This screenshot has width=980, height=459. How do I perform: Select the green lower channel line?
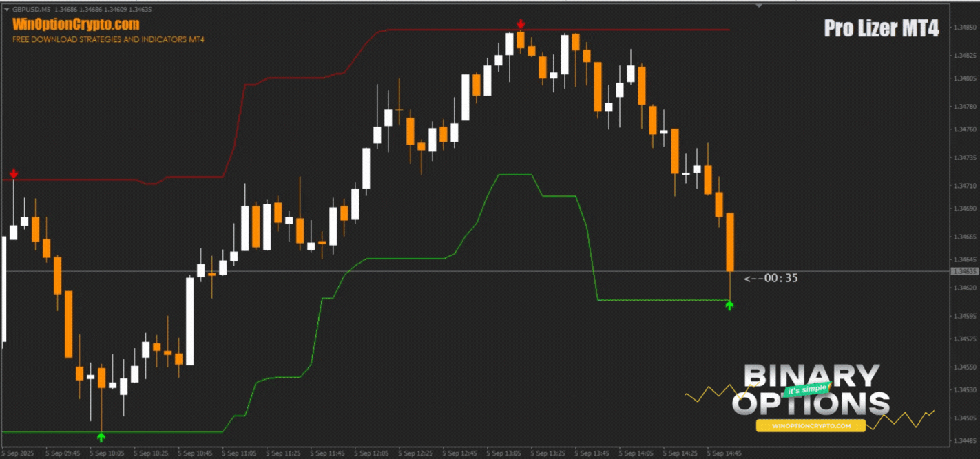(x=413, y=259)
